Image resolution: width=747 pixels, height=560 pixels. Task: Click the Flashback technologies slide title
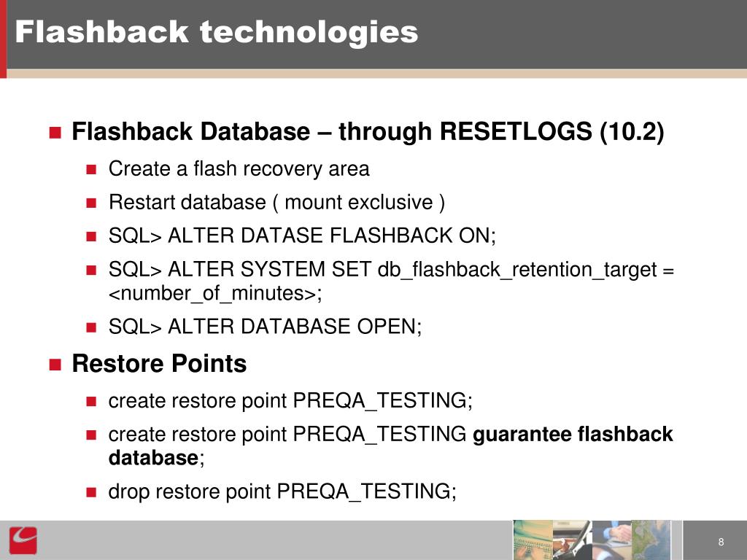coord(216,32)
